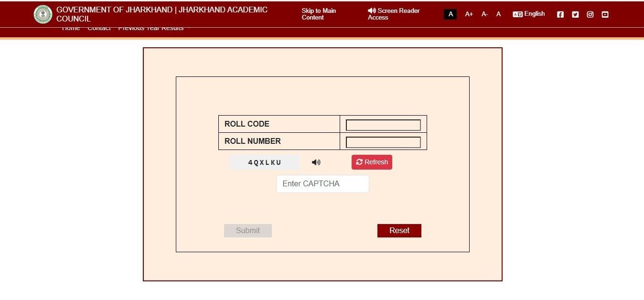Play the CAPTCHA audio speaker icon

click(316, 162)
